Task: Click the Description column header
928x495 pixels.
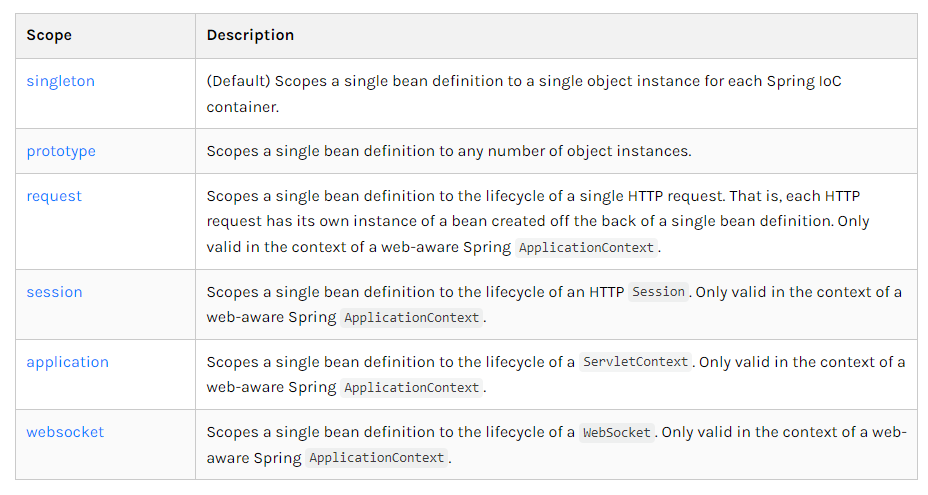Action: pyautogui.click(x=250, y=35)
